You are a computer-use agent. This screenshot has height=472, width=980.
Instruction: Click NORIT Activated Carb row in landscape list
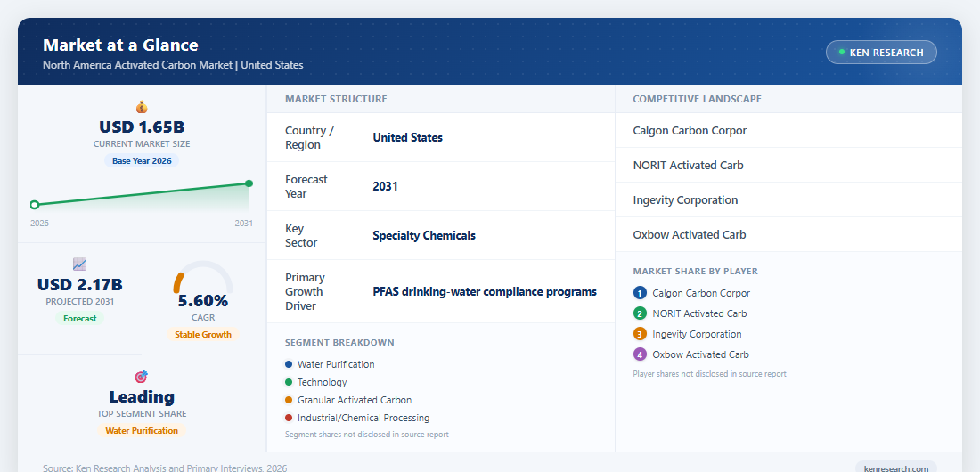coord(788,165)
